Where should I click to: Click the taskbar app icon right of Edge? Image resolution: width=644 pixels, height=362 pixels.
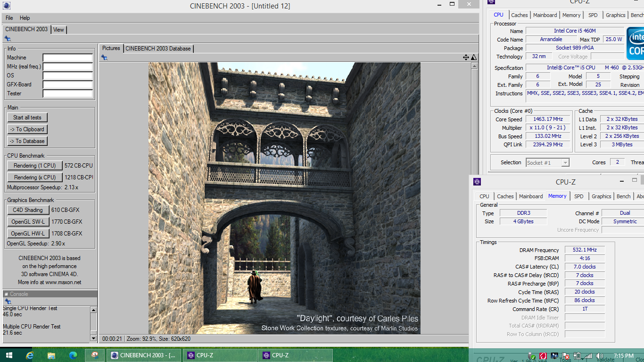[x=95, y=355]
